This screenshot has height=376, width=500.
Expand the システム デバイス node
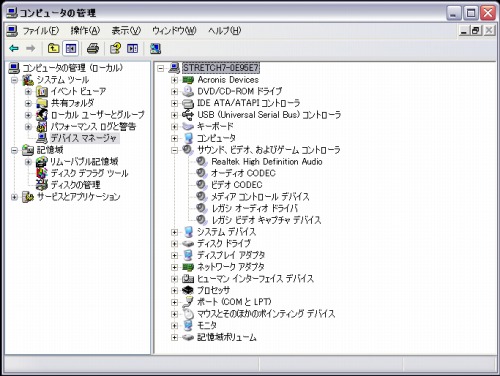pyautogui.click(x=174, y=232)
